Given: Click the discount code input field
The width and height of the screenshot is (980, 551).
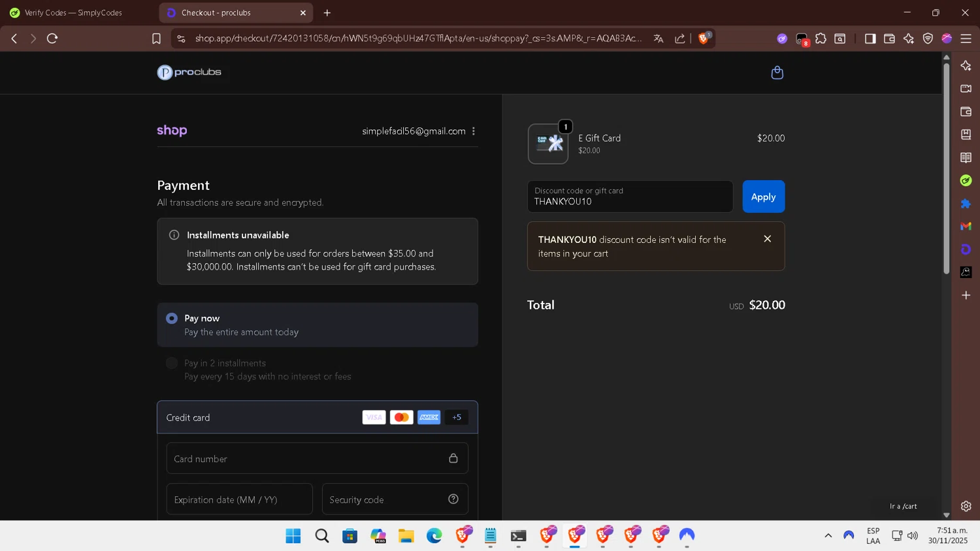Looking at the screenshot, I should [630, 197].
